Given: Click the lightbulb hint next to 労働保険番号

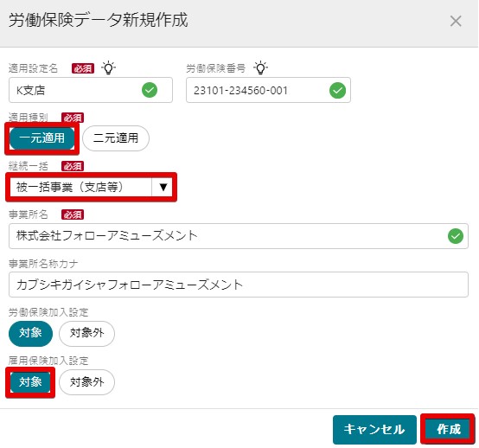Looking at the screenshot, I should click(260, 67).
